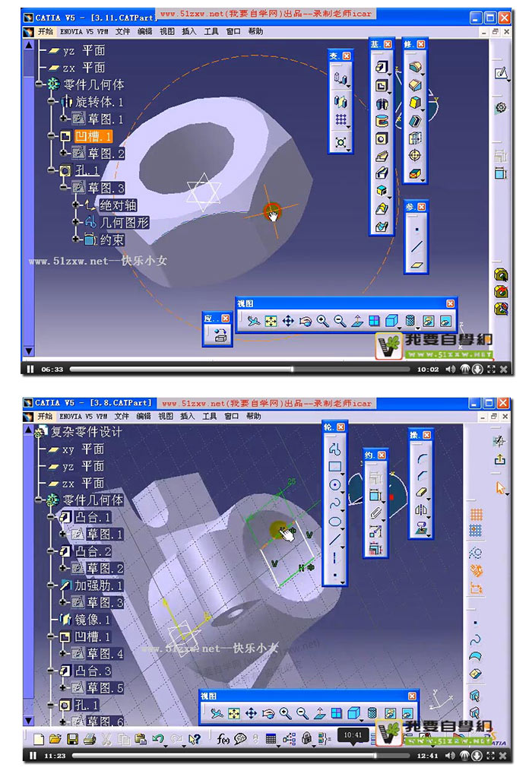This screenshot has width=532, height=774.
Task: Pause the bottom video player
Action: [x=33, y=755]
